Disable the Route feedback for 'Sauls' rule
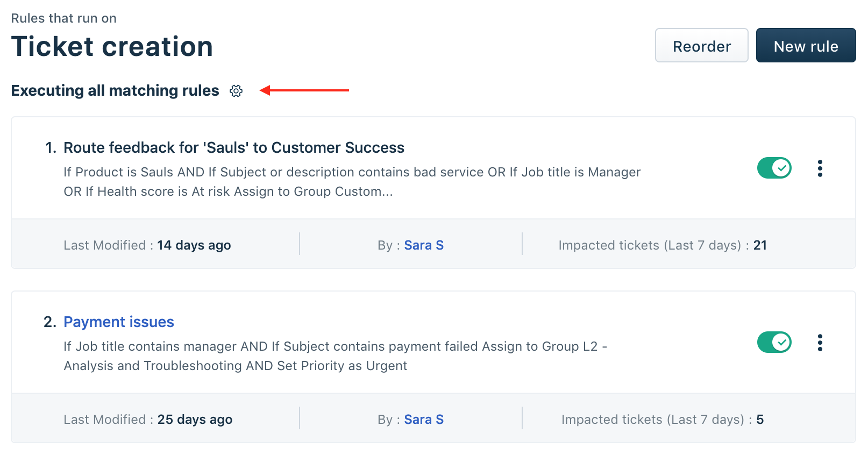Screen dimensions: 868x454 point(774,168)
